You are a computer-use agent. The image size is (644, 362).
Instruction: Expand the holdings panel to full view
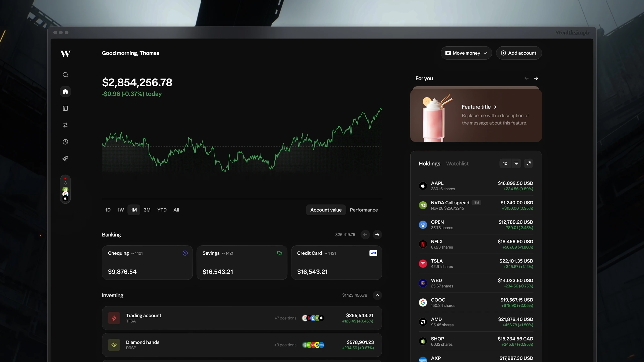coord(528,164)
